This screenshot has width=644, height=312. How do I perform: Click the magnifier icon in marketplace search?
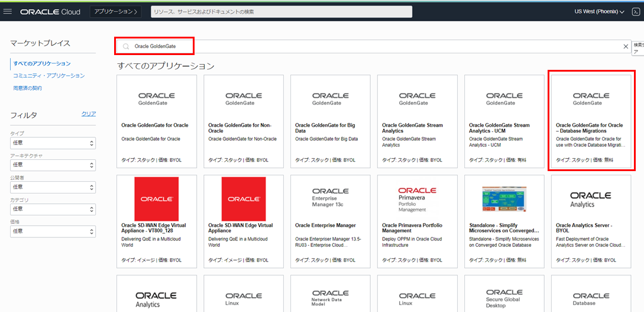click(x=126, y=46)
